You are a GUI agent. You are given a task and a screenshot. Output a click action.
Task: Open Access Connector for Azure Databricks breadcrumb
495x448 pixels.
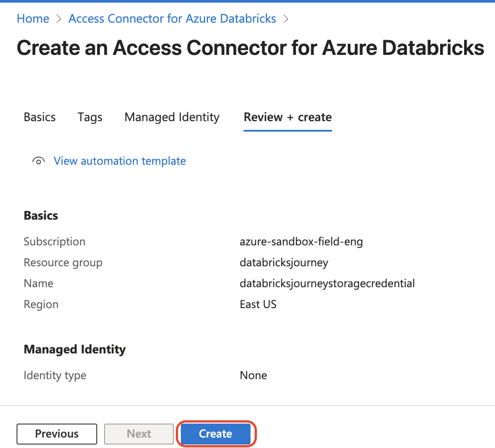click(172, 19)
